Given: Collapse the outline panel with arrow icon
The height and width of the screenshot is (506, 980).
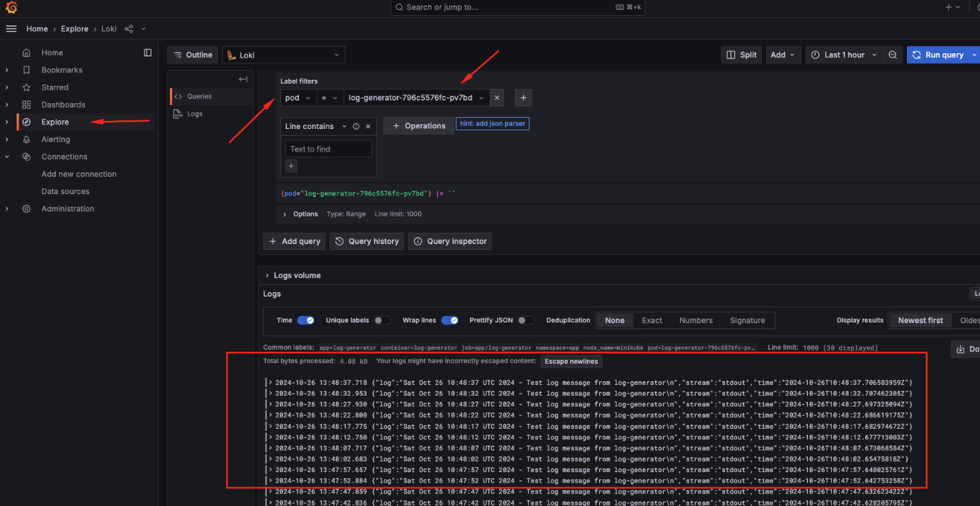Looking at the screenshot, I should click(x=243, y=79).
